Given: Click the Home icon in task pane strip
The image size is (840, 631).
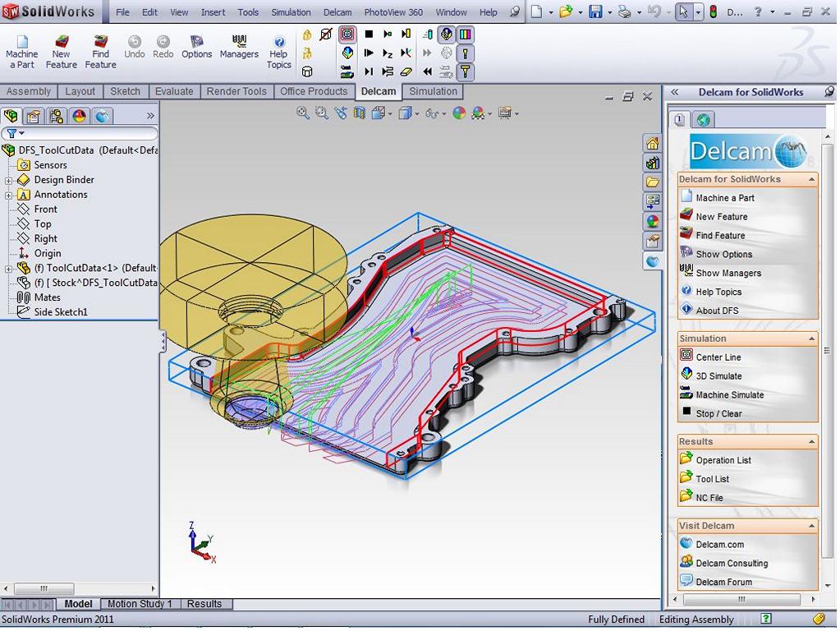Looking at the screenshot, I should pyautogui.click(x=652, y=143).
